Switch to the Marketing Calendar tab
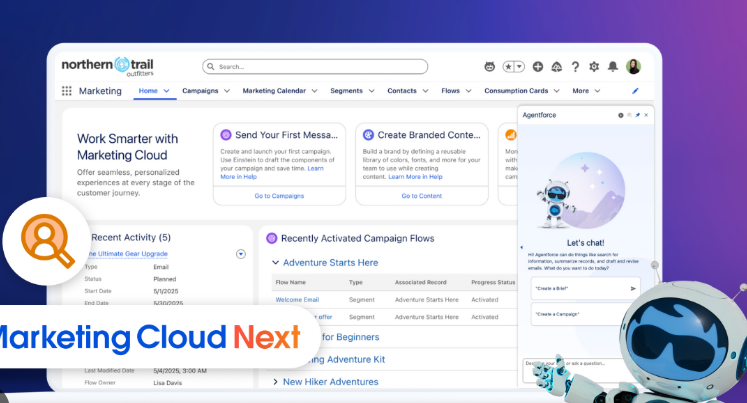 (275, 91)
